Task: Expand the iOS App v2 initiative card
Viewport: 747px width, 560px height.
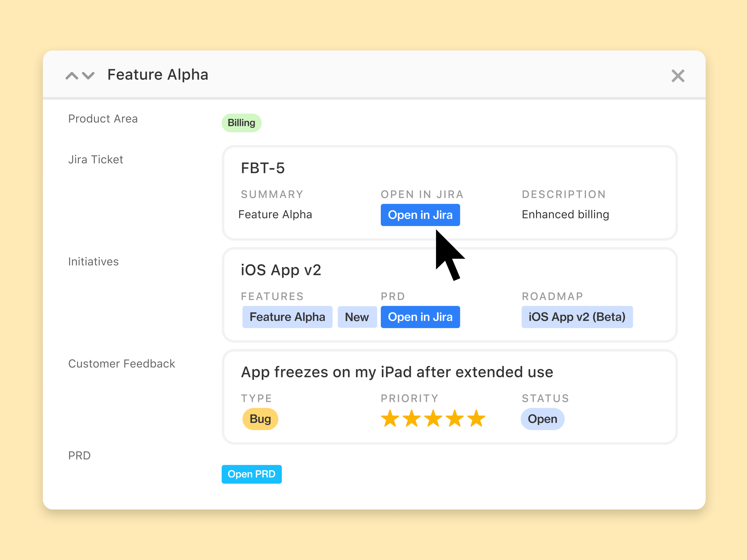Action: (x=281, y=270)
